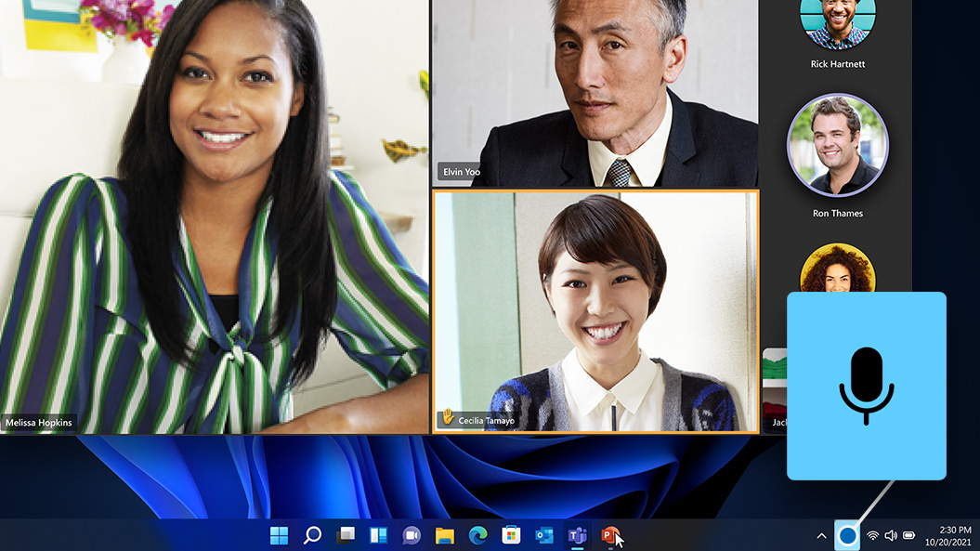Open volume control speaker icon
The height and width of the screenshot is (551, 980).
(x=891, y=536)
